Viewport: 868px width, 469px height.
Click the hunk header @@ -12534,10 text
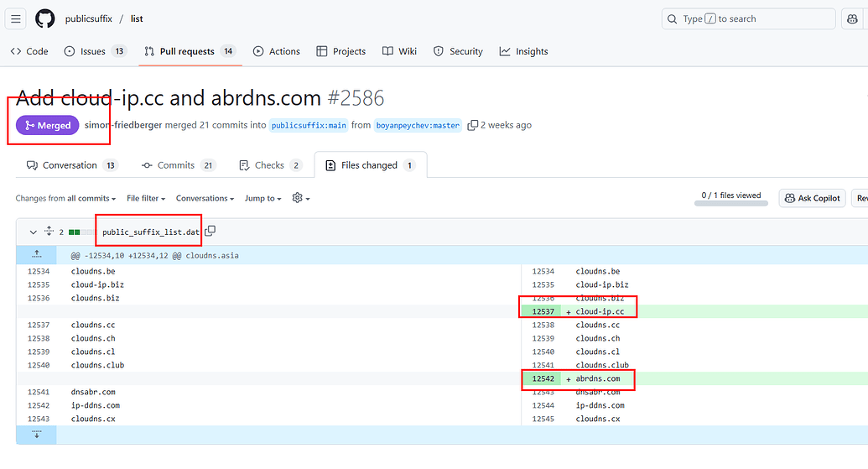(x=154, y=255)
